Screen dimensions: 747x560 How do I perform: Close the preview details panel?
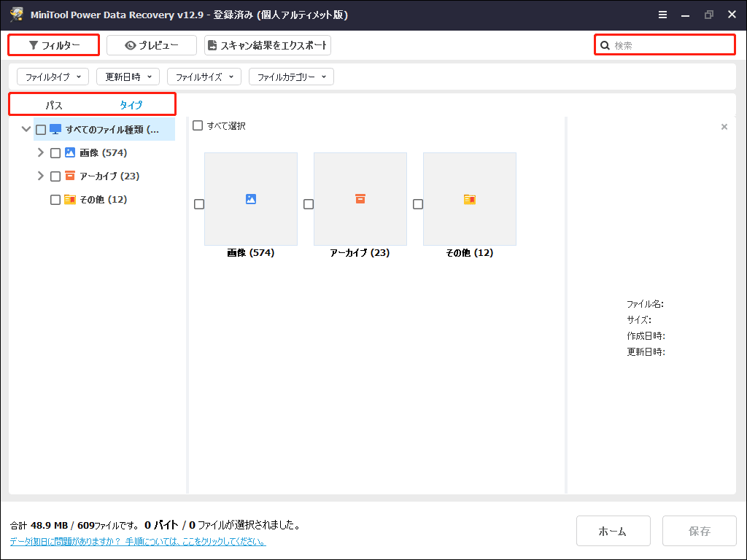(x=724, y=127)
